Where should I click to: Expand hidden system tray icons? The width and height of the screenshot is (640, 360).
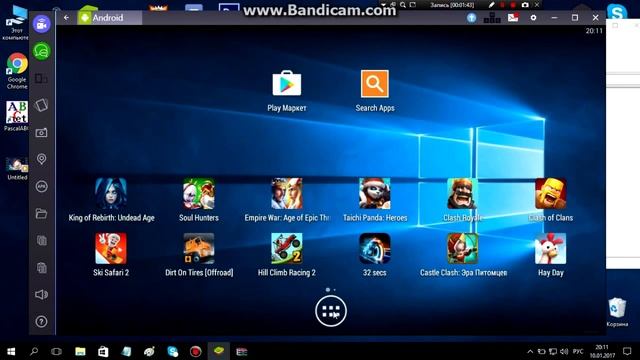(x=530, y=351)
